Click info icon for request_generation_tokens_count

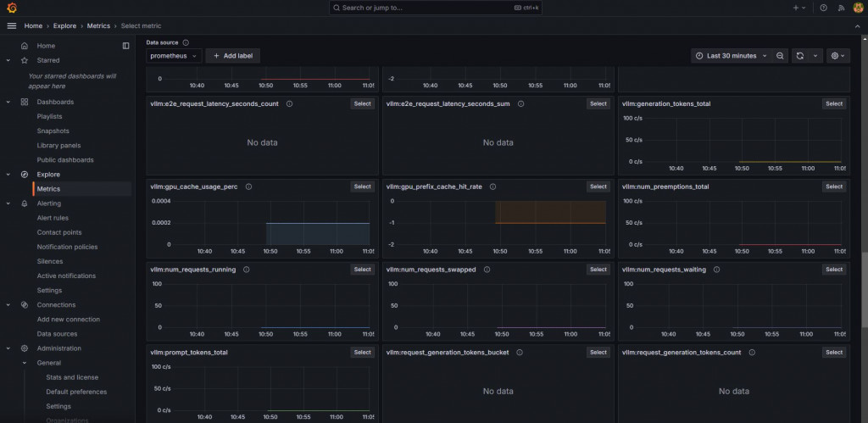(x=752, y=352)
